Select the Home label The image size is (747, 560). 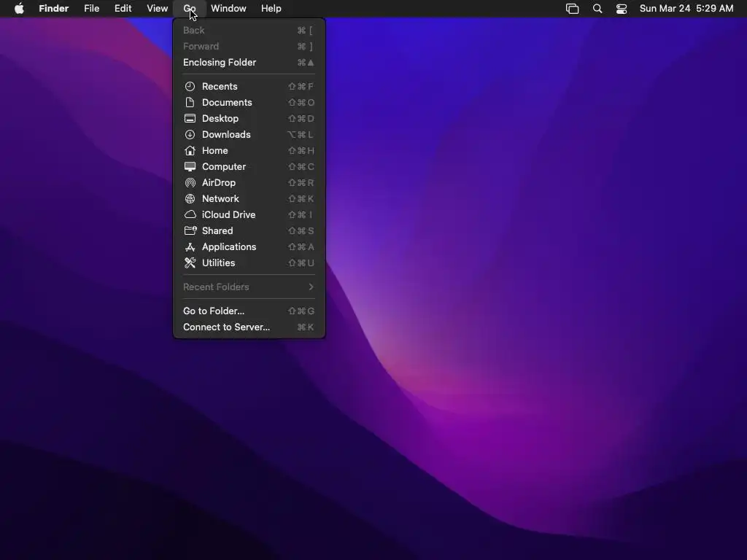[215, 150]
